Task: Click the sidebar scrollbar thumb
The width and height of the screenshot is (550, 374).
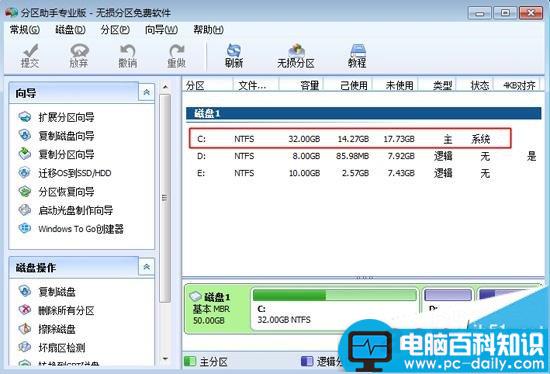Action: tap(165, 198)
